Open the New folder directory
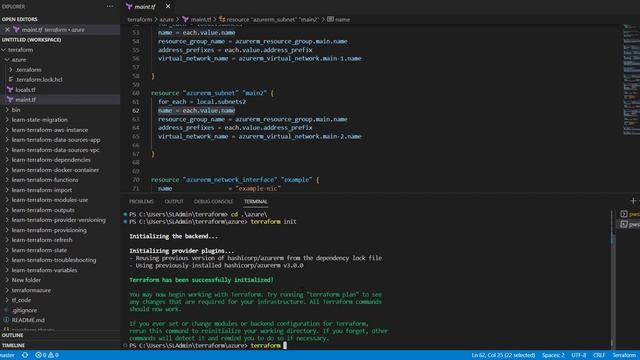 26,280
